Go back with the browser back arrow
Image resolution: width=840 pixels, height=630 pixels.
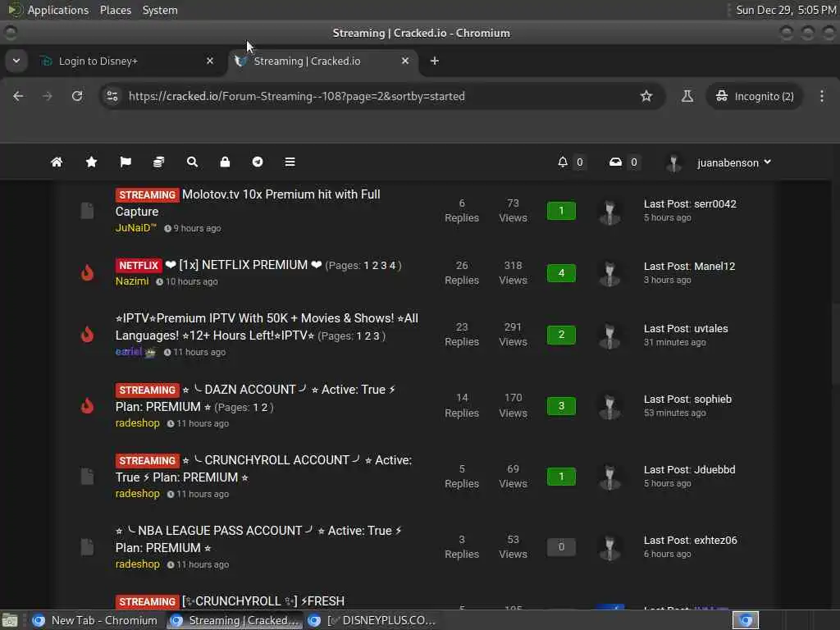pyautogui.click(x=18, y=97)
